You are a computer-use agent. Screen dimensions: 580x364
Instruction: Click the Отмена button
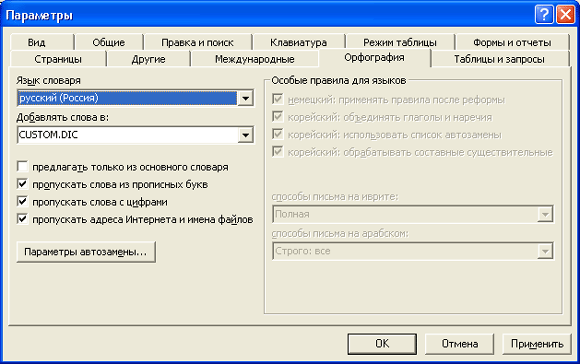pyautogui.click(x=459, y=344)
